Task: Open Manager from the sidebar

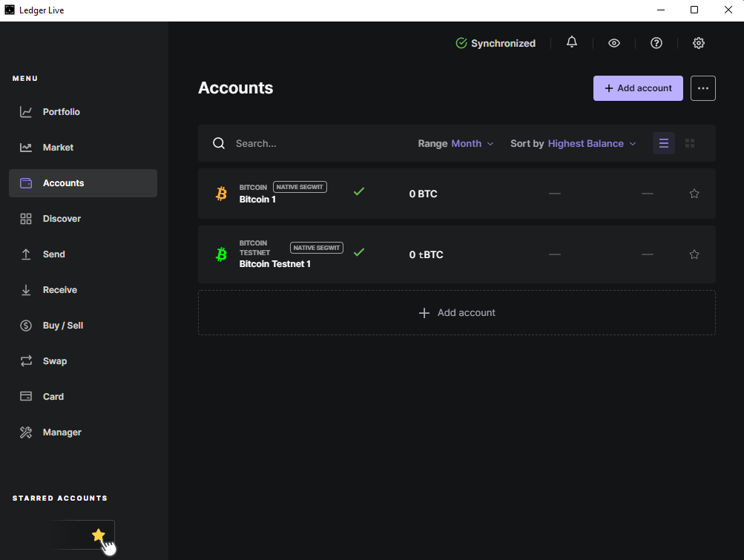Action: [62, 432]
